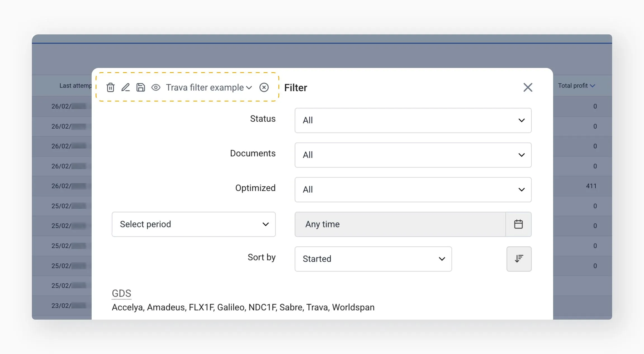This screenshot has width=644, height=354.
Task: Clear filter using circled X icon
Action: pyautogui.click(x=264, y=88)
